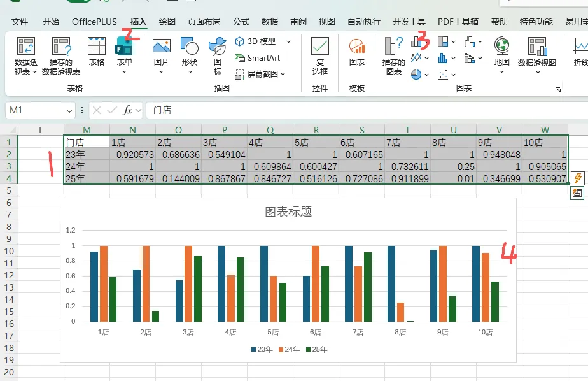Switch to the Page Layout (页面布局) tab
The width and height of the screenshot is (588, 381).
point(204,22)
